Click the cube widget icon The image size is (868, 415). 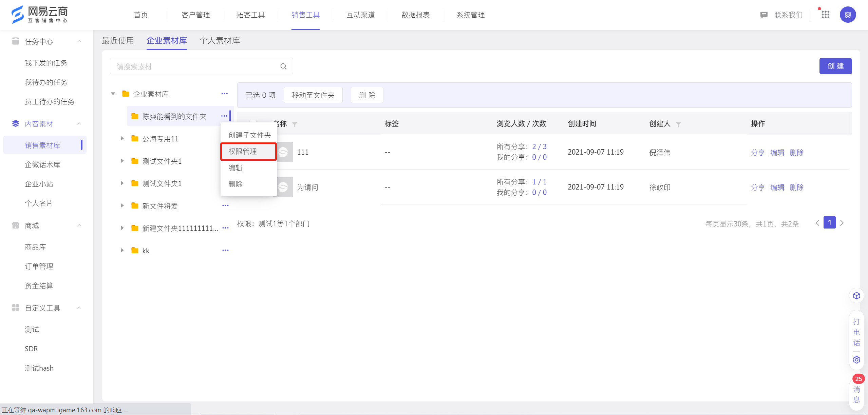856,296
